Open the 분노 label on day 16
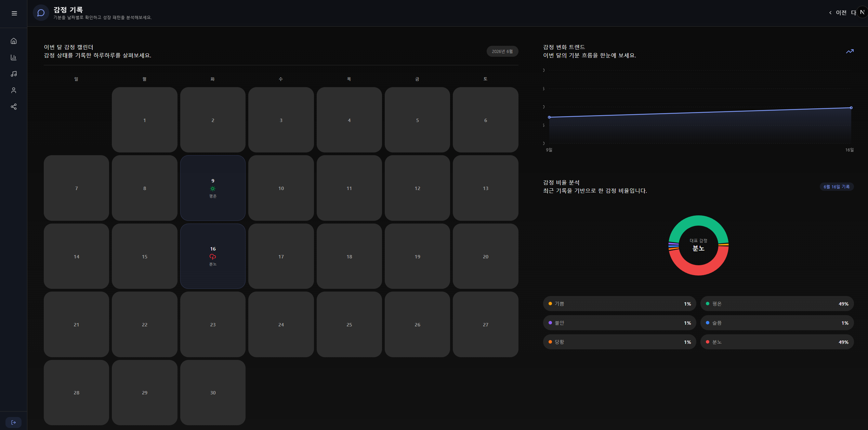 click(x=213, y=264)
